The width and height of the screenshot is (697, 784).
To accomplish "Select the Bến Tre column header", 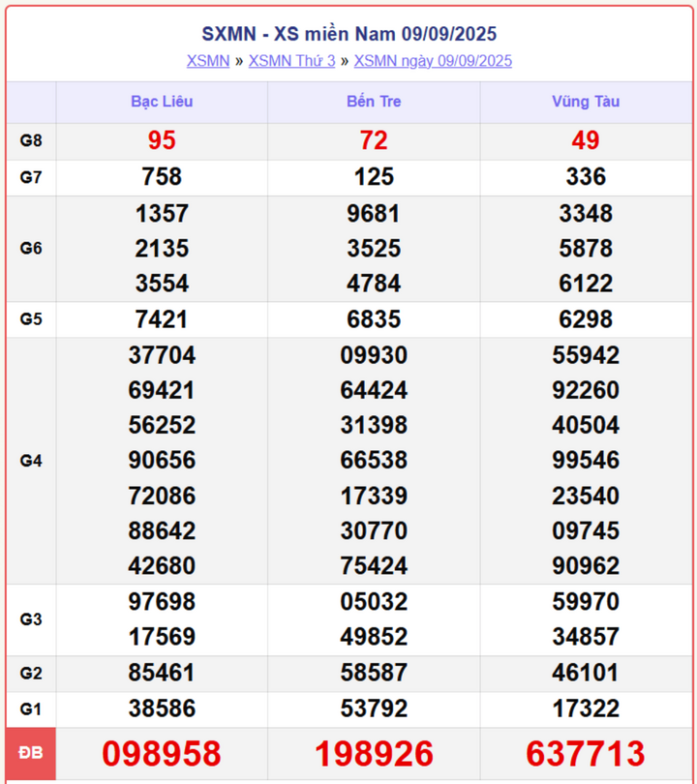I will 374,102.
